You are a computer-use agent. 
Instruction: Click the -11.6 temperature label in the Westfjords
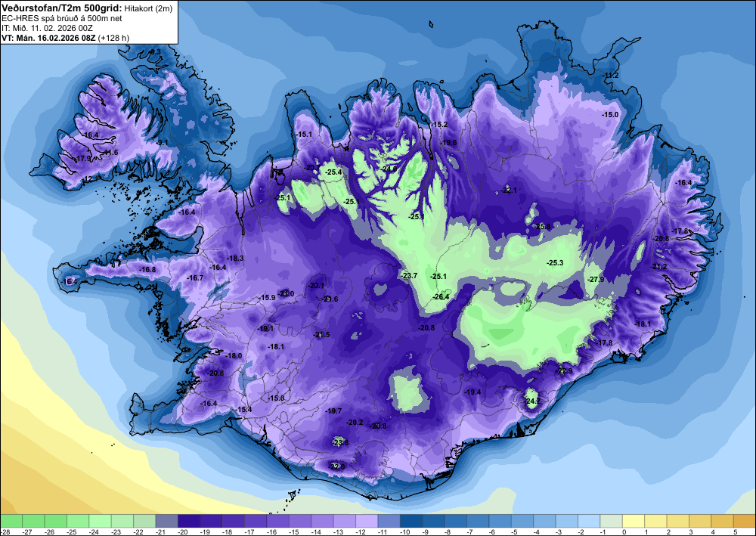(x=110, y=152)
